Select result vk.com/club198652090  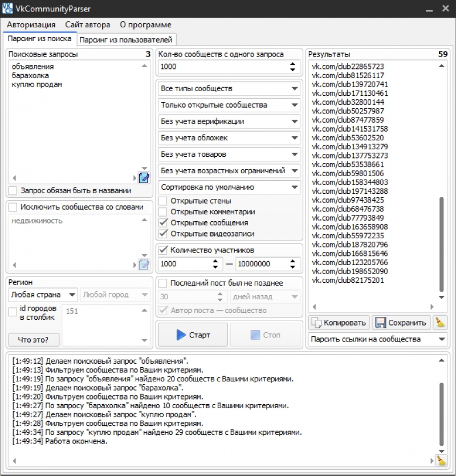click(x=350, y=271)
